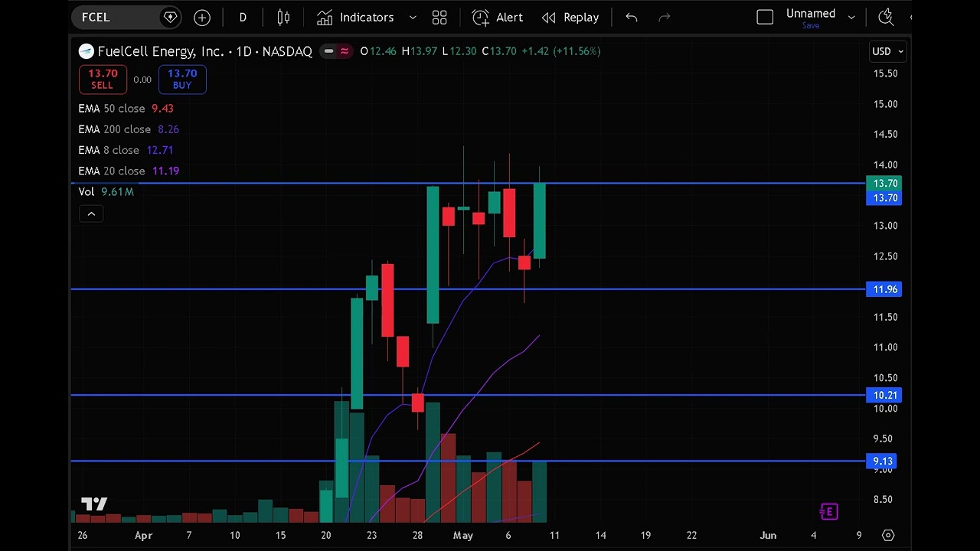980x551 pixels.
Task: Undo the last chart action
Action: tap(632, 17)
